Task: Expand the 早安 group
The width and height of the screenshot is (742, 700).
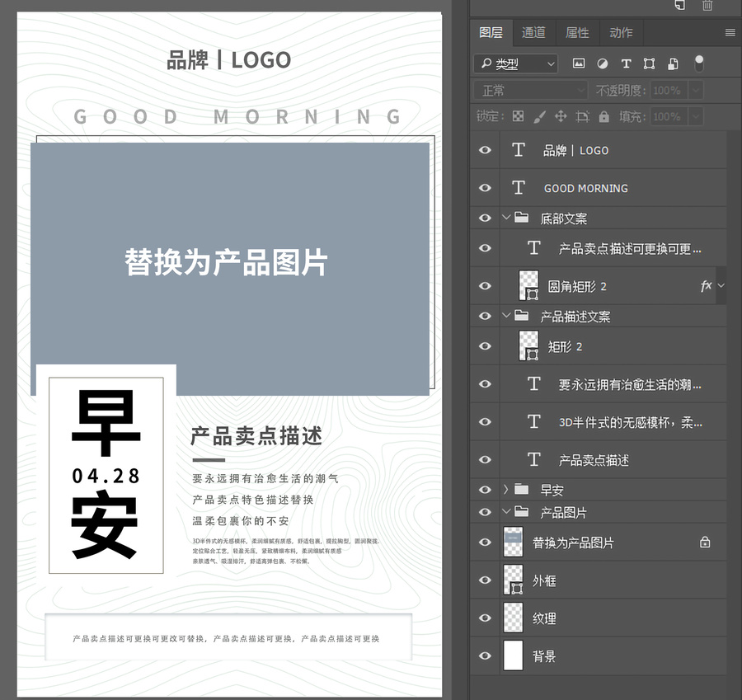Action: pyautogui.click(x=506, y=489)
